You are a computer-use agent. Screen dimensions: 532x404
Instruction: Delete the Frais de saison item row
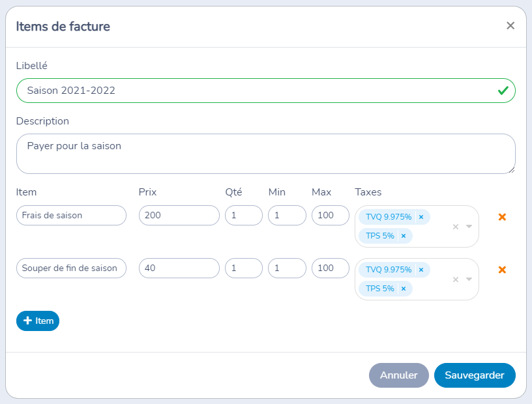[502, 217]
